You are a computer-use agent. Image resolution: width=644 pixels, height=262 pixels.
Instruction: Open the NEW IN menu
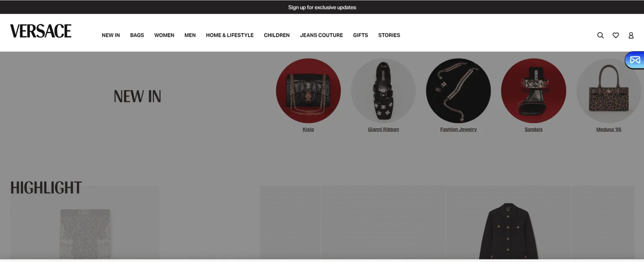[x=111, y=35]
